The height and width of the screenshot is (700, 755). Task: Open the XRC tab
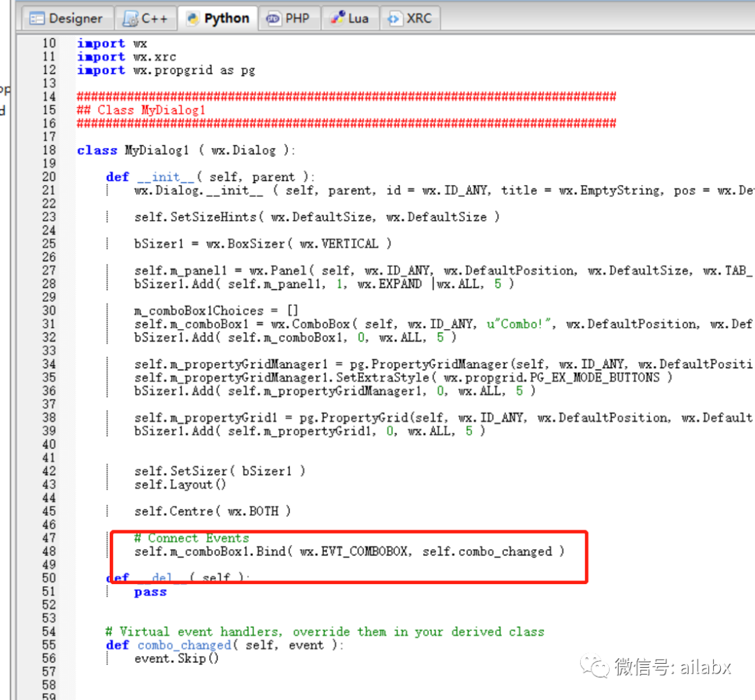click(410, 18)
